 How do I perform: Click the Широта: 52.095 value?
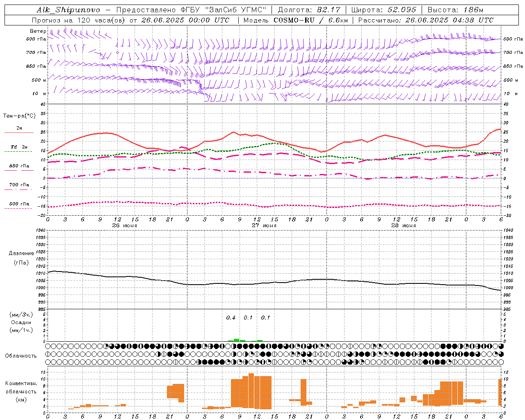pos(384,10)
